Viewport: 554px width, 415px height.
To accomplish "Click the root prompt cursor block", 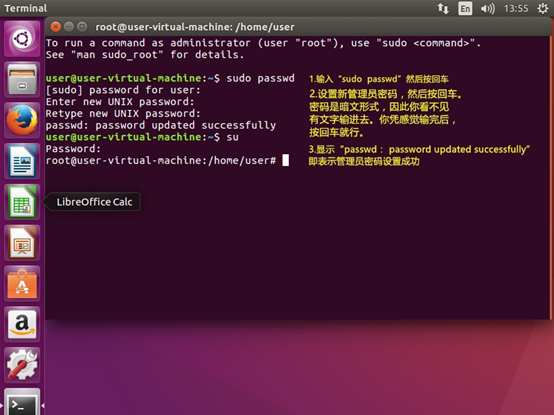I will [285, 160].
